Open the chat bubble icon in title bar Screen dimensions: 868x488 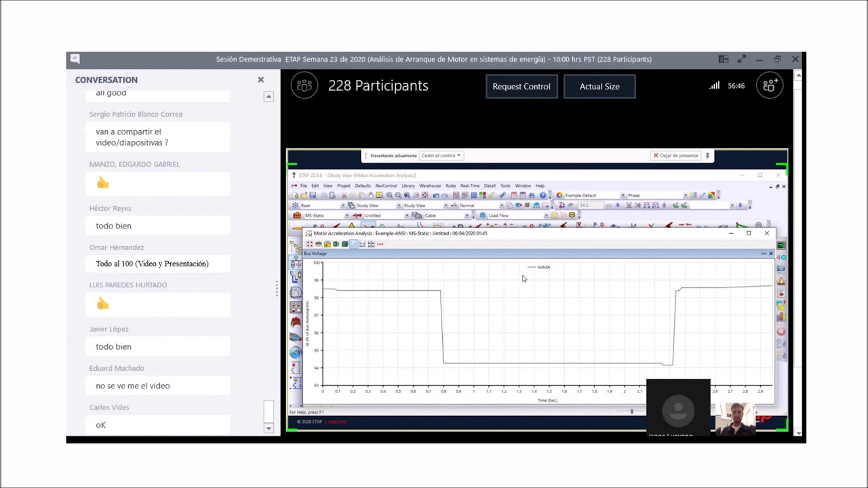(x=75, y=59)
